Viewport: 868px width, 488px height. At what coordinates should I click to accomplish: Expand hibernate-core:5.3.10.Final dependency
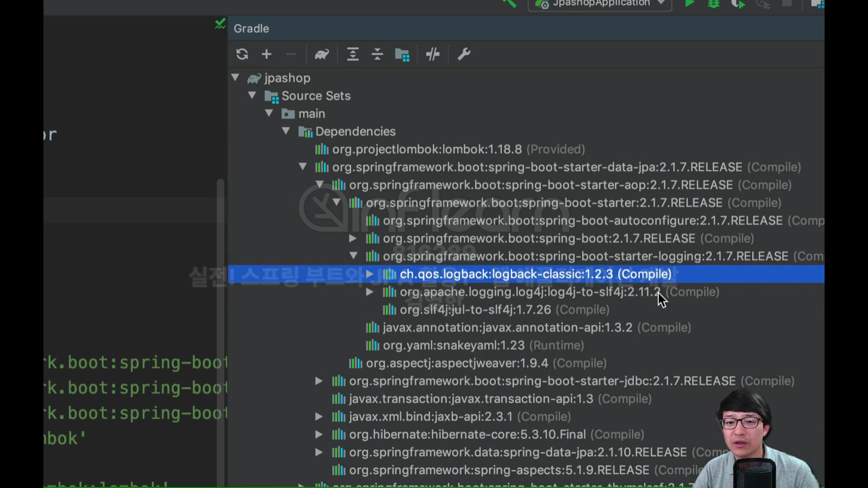(x=319, y=434)
